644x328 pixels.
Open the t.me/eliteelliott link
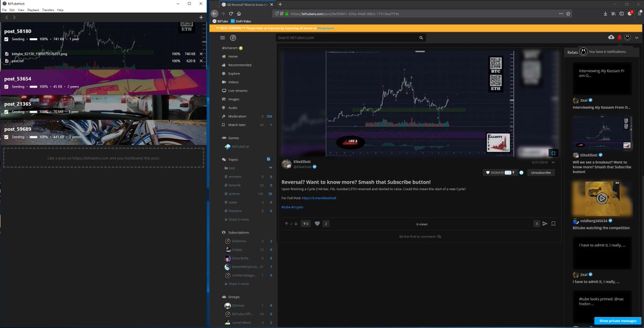coord(319,198)
